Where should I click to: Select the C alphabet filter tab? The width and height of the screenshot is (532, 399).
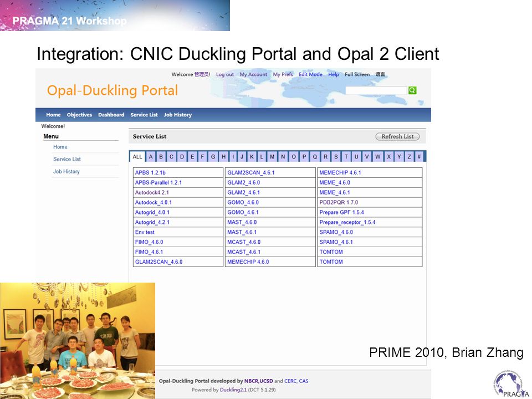pyautogui.click(x=171, y=156)
